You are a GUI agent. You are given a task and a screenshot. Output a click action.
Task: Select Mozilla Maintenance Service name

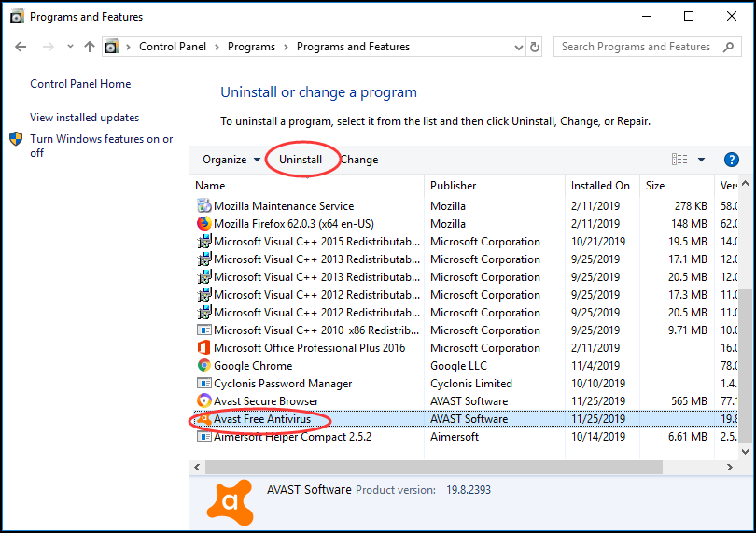pyautogui.click(x=284, y=206)
